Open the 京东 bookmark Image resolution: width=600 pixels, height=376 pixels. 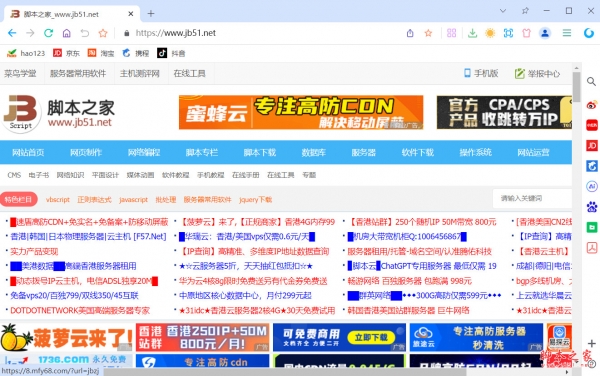67,53
